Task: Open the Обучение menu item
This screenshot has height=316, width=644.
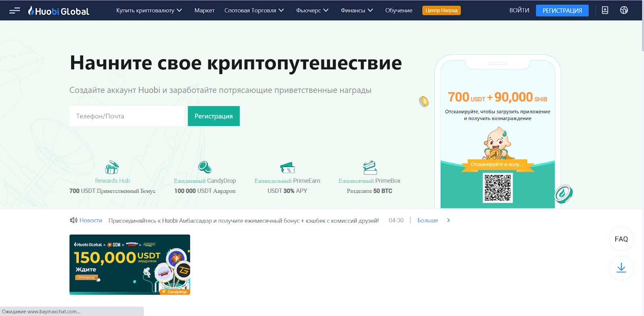Action: click(x=398, y=10)
